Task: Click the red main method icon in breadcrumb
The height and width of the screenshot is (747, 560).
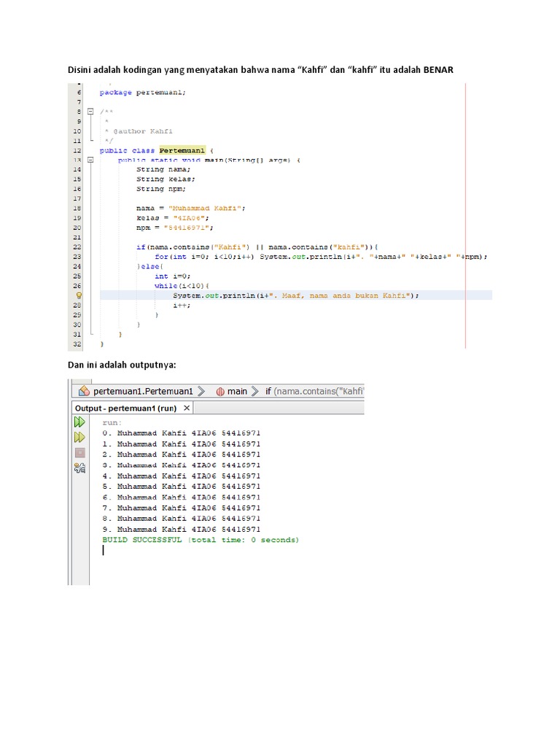Action: click(x=219, y=391)
